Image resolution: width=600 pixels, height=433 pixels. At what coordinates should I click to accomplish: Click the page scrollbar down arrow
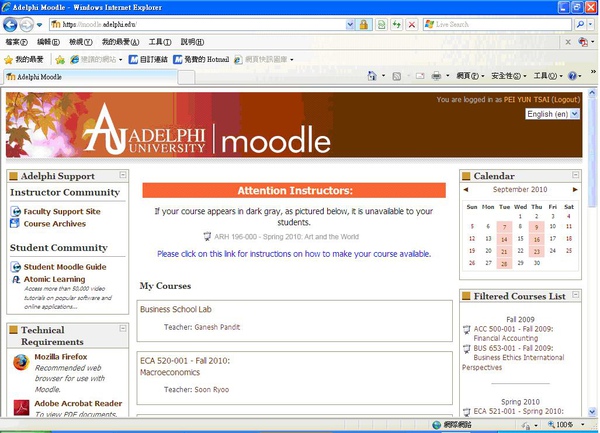(592, 412)
